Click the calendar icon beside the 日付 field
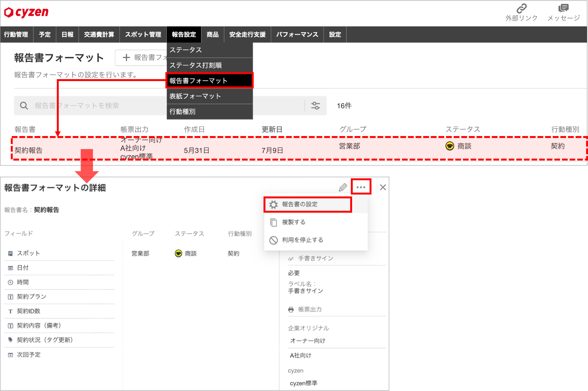Image resolution: width=588 pixels, height=391 pixels. point(10,268)
